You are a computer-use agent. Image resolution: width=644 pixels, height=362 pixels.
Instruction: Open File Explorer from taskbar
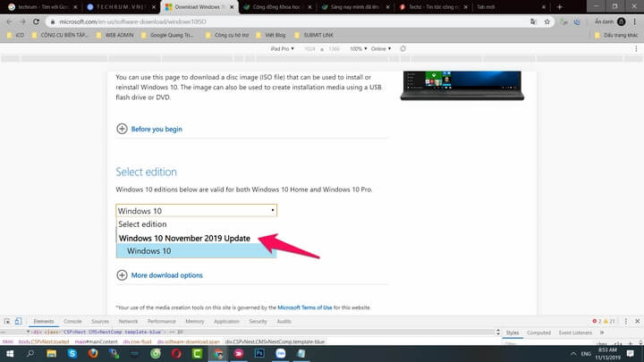point(51,353)
